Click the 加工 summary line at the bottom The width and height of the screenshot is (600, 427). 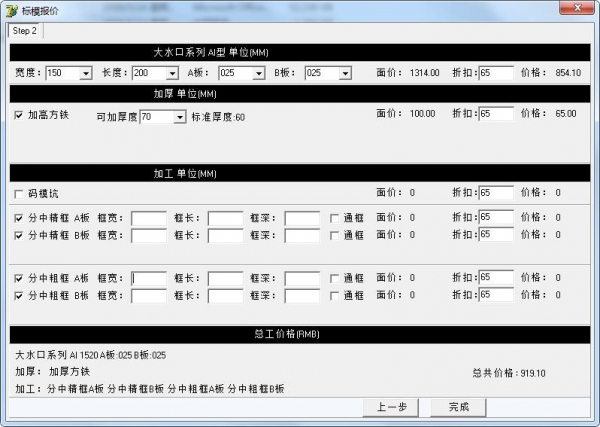pyautogui.click(x=150, y=389)
